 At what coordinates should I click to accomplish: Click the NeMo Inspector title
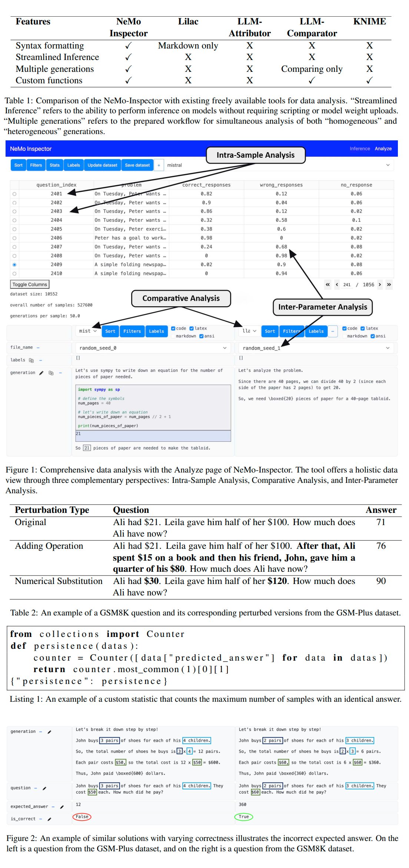click(31, 149)
